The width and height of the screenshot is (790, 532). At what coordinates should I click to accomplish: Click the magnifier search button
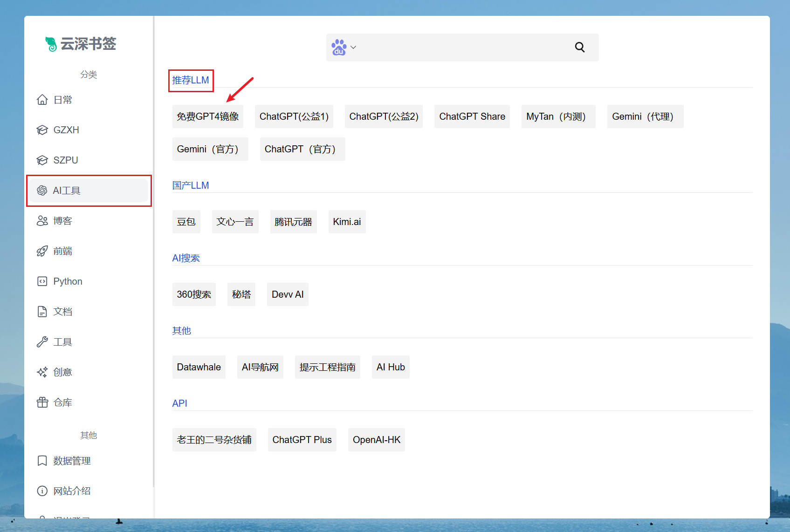click(x=580, y=47)
